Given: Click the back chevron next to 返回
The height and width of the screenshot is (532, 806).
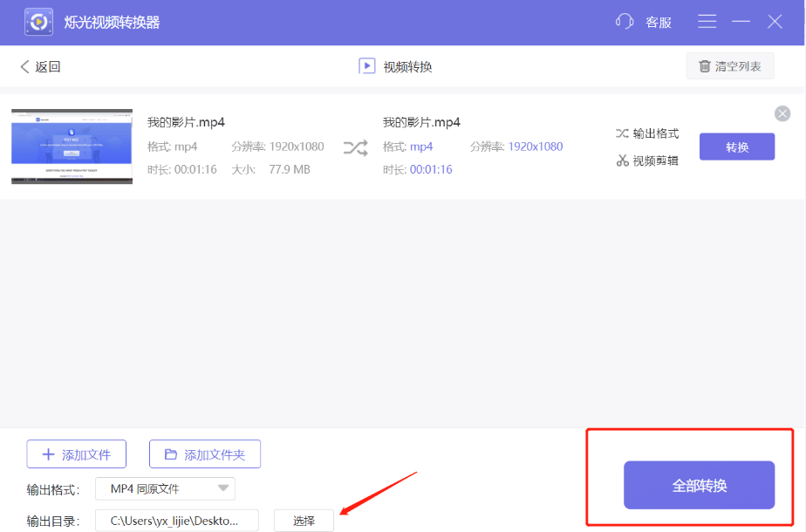Looking at the screenshot, I should (x=23, y=65).
